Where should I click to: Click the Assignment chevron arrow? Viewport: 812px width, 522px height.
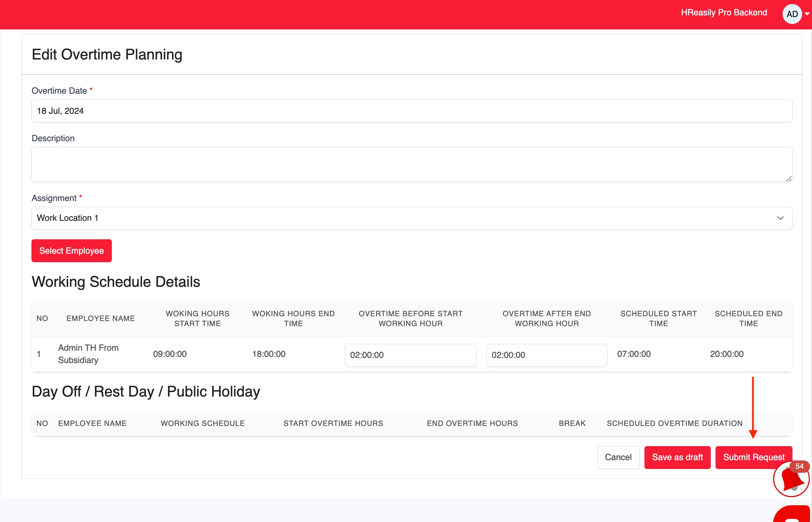pyautogui.click(x=780, y=218)
